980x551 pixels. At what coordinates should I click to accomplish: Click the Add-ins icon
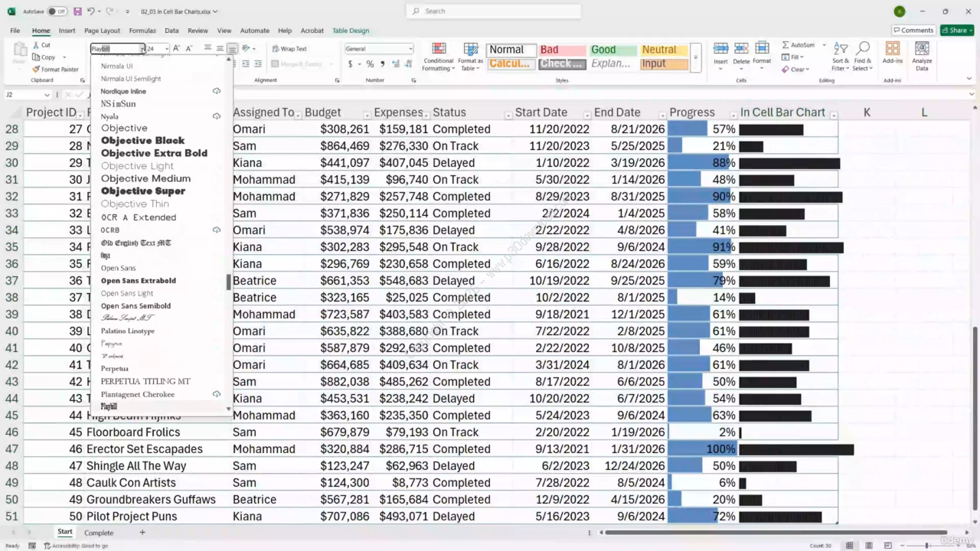[892, 49]
